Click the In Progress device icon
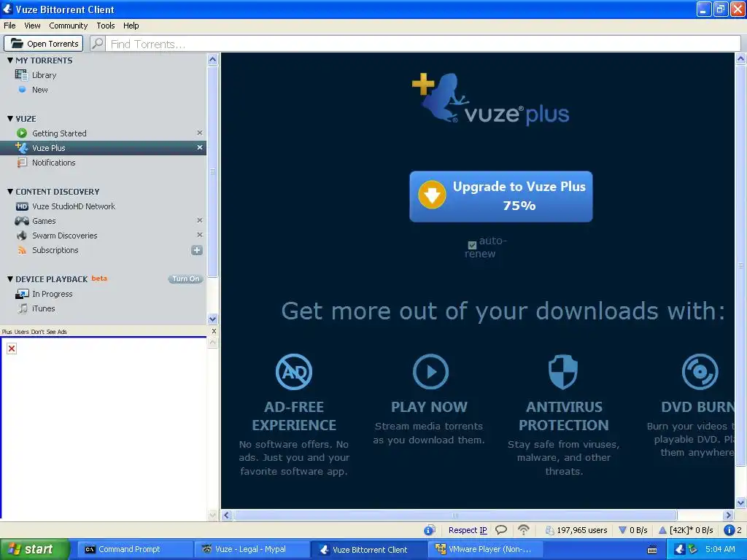747x560 pixels. tap(22, 294)
